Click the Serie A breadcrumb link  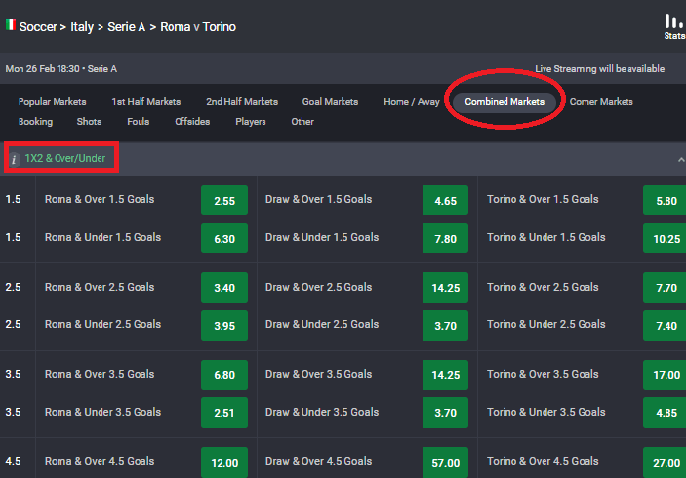(x=127, y=27)
